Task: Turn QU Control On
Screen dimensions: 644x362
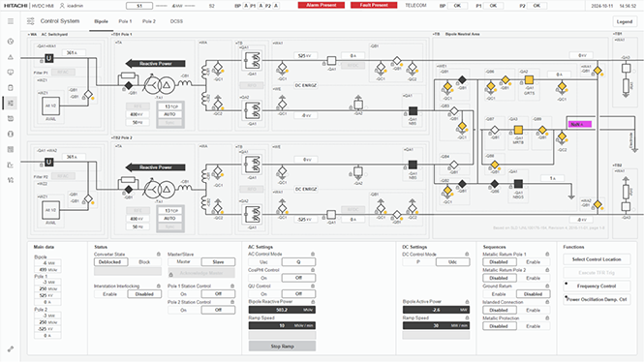Action: point(264,294)
